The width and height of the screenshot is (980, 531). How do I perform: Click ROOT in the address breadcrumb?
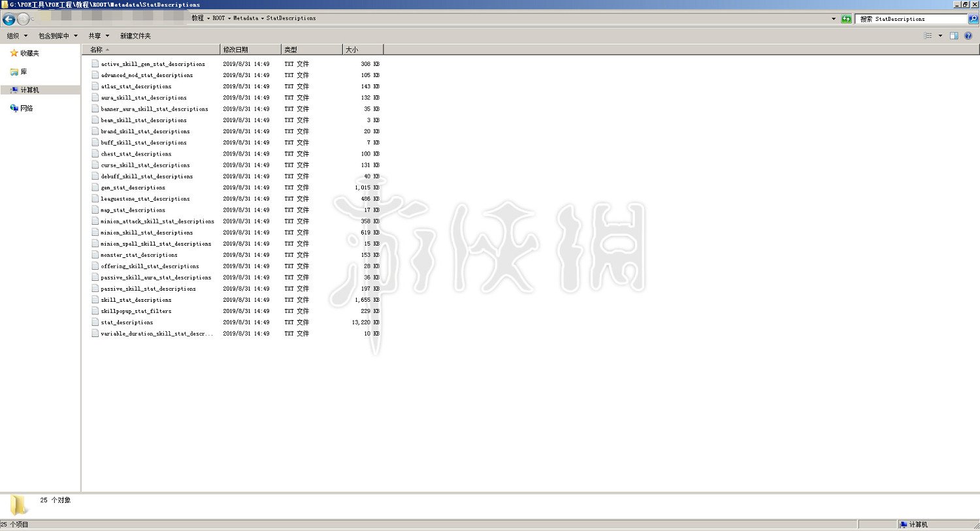pos(218,18)
